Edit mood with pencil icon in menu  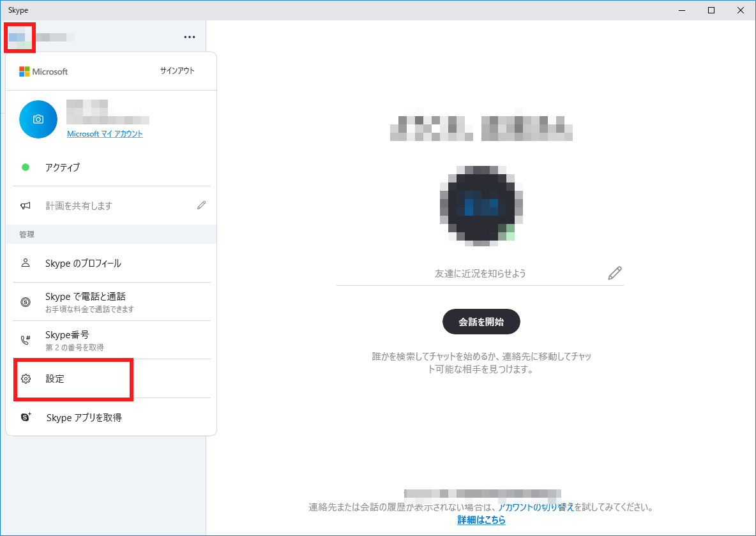click(202, 205)
